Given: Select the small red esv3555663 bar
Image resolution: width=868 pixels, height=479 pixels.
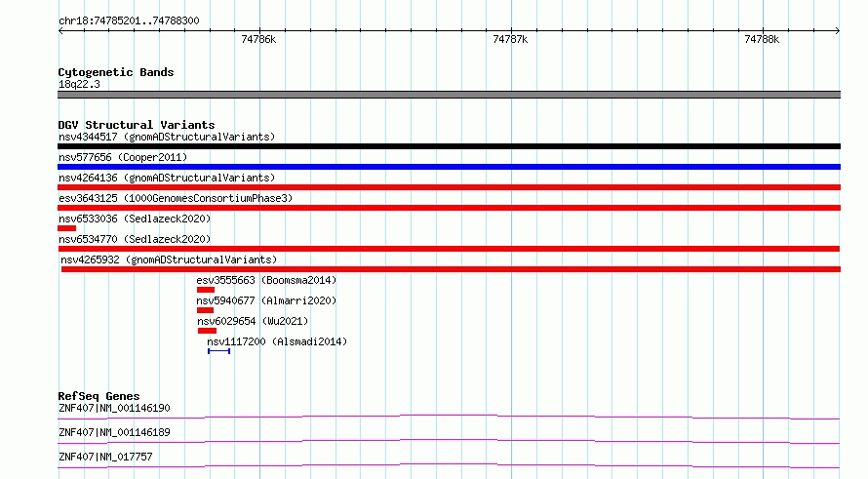Looking at the screenshot, I should click(x=206, y=290).
